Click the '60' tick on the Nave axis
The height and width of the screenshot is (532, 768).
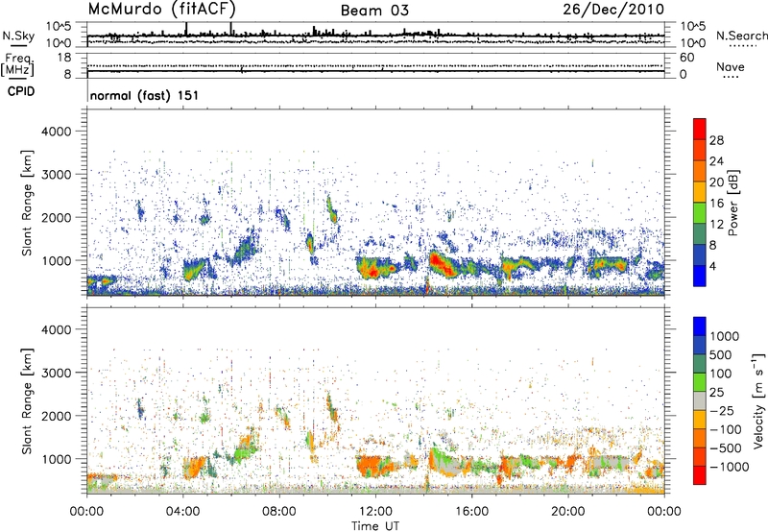(686, 58)
